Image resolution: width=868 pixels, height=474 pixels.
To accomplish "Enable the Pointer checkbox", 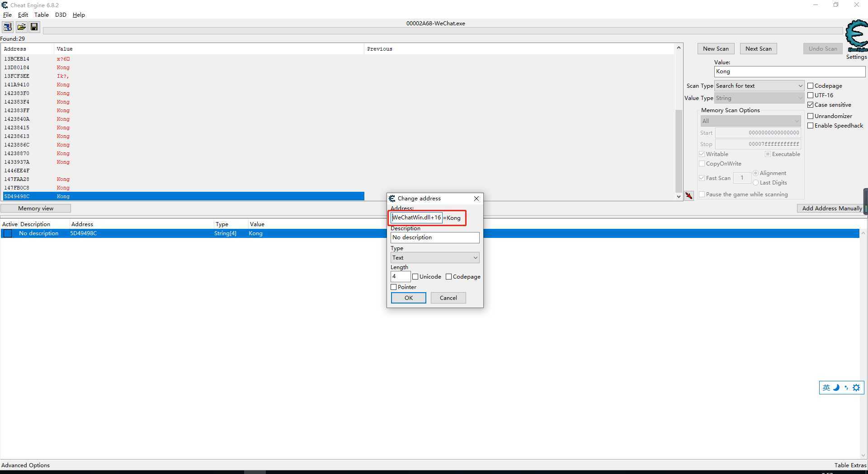I will click(x=393, y=287).
